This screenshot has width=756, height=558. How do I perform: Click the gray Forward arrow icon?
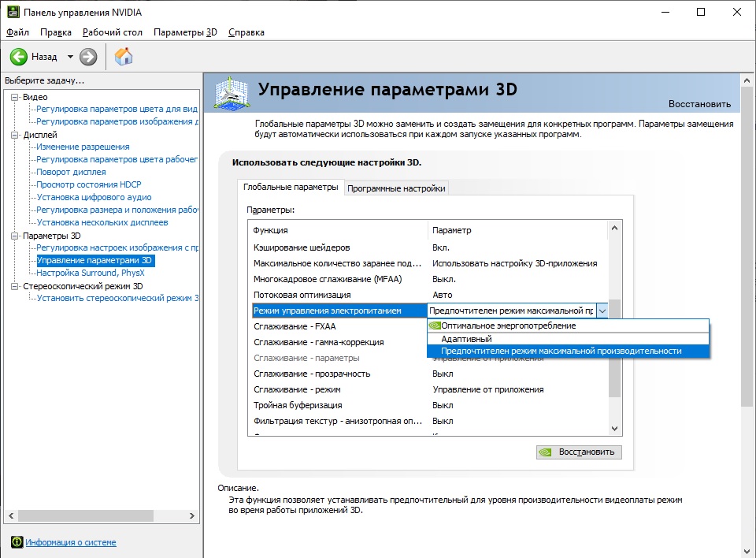[x=88, y=57]
